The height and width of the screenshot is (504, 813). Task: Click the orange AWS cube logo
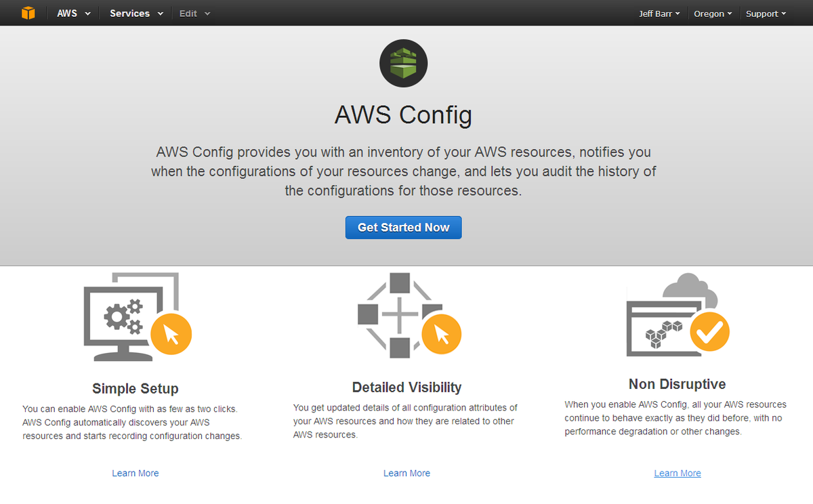pos(28,13)
